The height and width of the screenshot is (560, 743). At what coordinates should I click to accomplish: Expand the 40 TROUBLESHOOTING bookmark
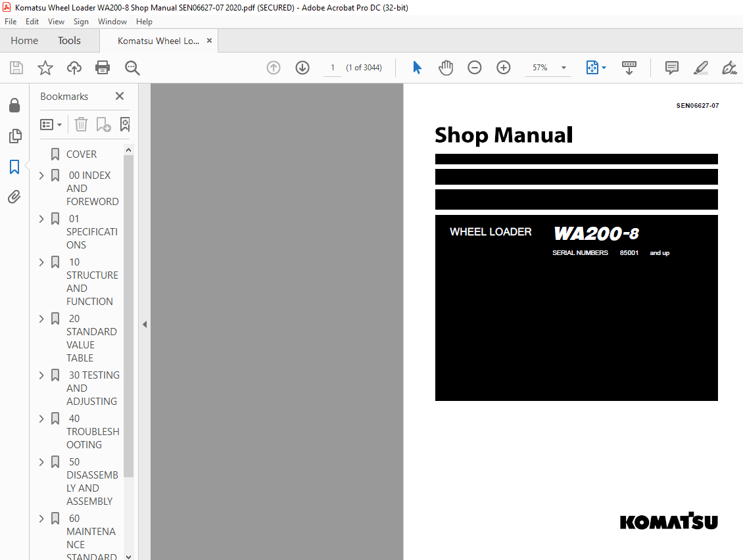41,418
